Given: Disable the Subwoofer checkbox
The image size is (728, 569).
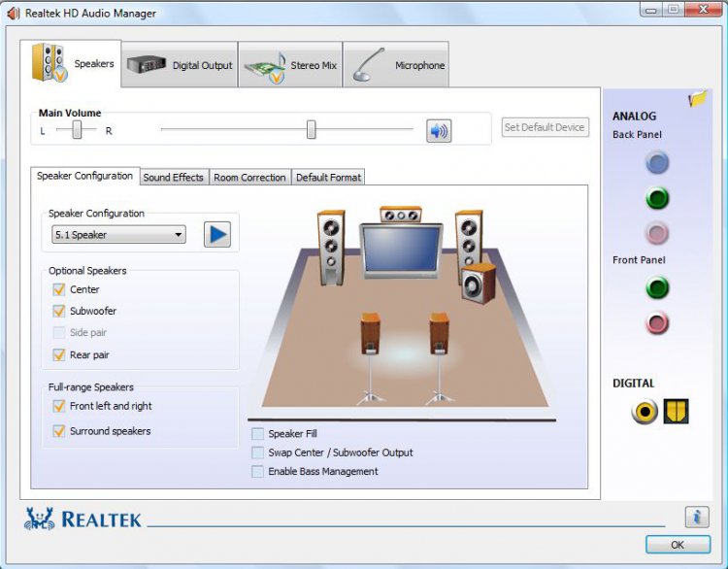Looking at the screenshot, I should [x=58, y=311].
